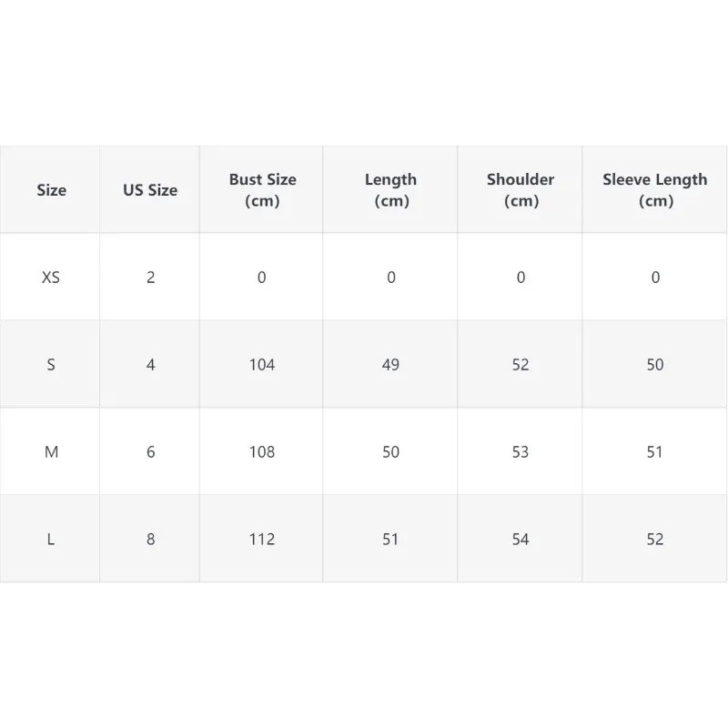Click US size 2 cell
Image resolution: width=728 pixels, height=728 pixels.
(x=150, y=278)
